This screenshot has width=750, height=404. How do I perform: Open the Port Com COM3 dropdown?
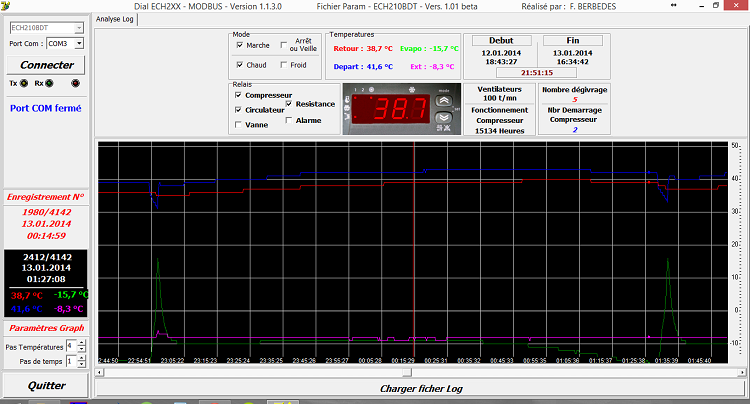[79, 44]
